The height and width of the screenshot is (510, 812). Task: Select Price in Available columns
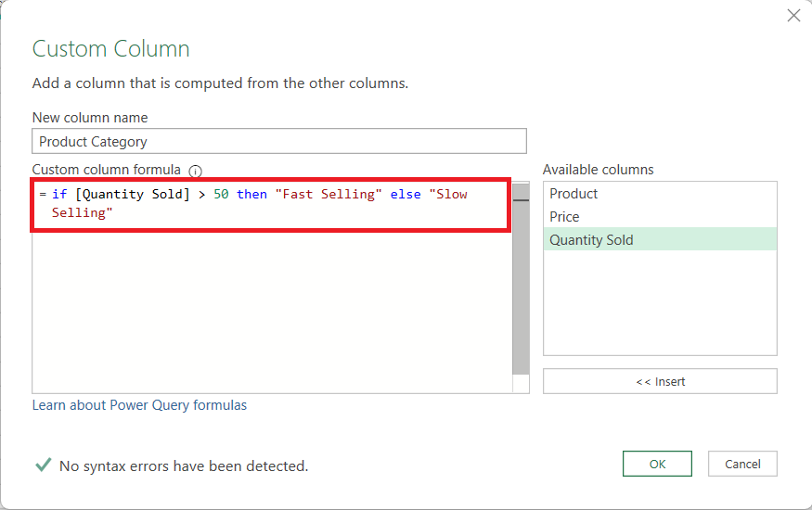click(x=660, y=217)
